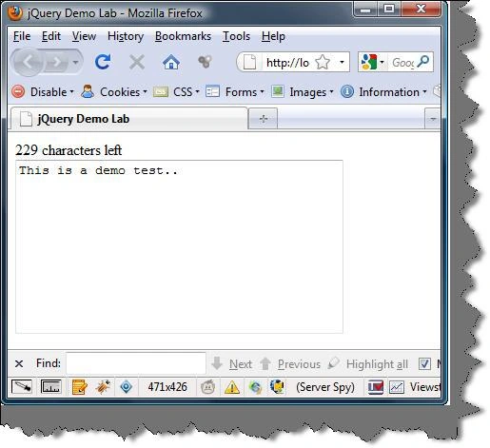Click the eyedropper color picker status icon
The image size is (490, 448).
[22, 387]
